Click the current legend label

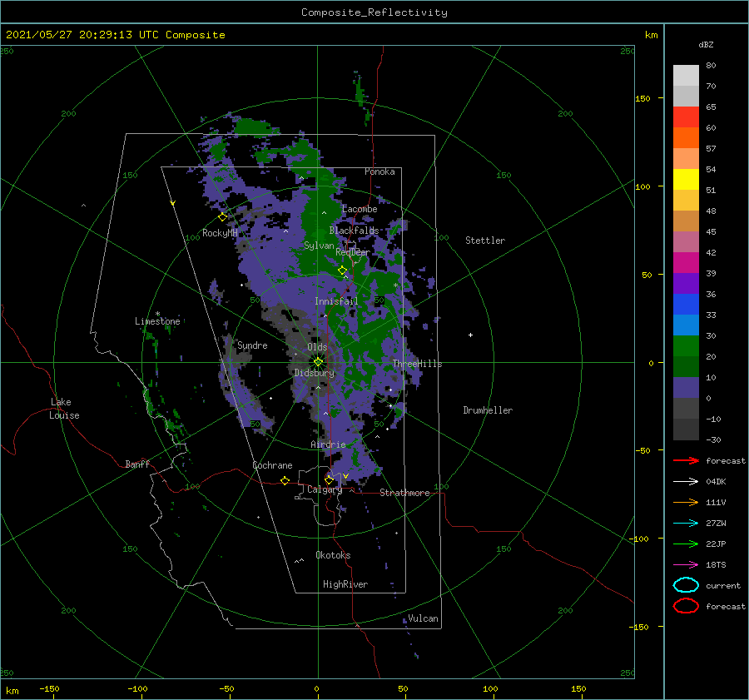723,585
